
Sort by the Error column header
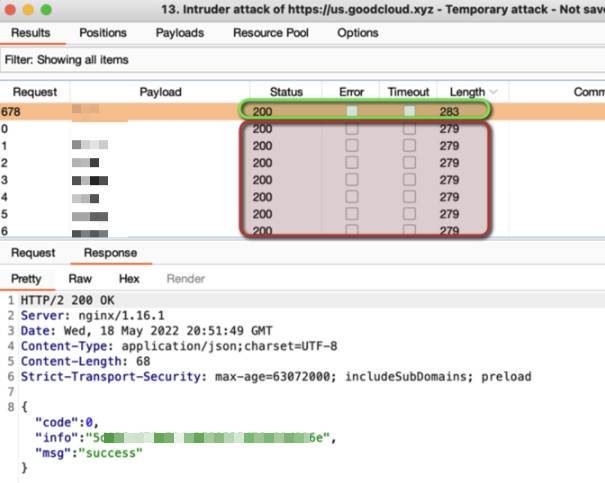click(351, 92)
